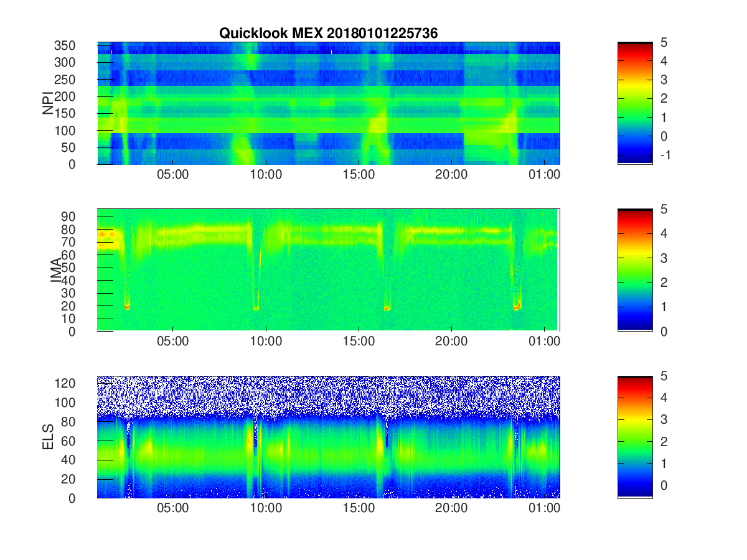
Task: Click inside the NPI spectrogram plot
Action: click(329, 103)
